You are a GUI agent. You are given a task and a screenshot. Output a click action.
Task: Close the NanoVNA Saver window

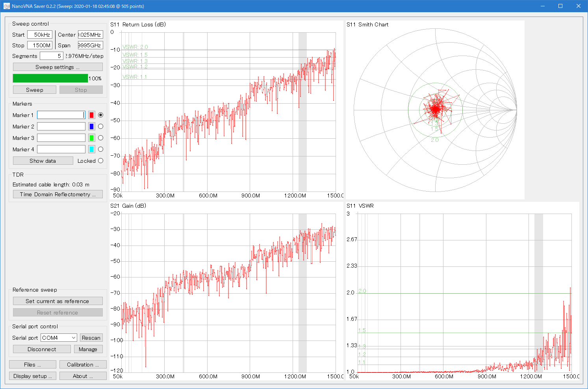pos(579,6)
